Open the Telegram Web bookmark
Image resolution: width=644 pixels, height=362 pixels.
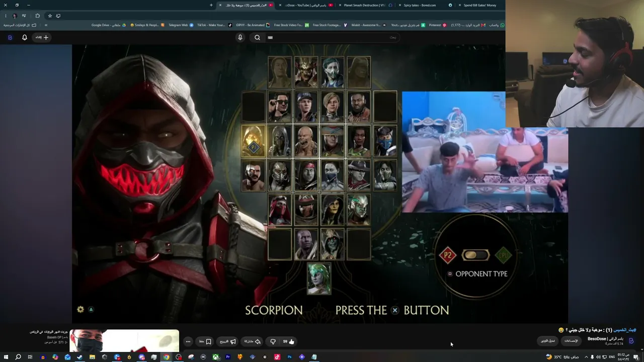point(181,25)
